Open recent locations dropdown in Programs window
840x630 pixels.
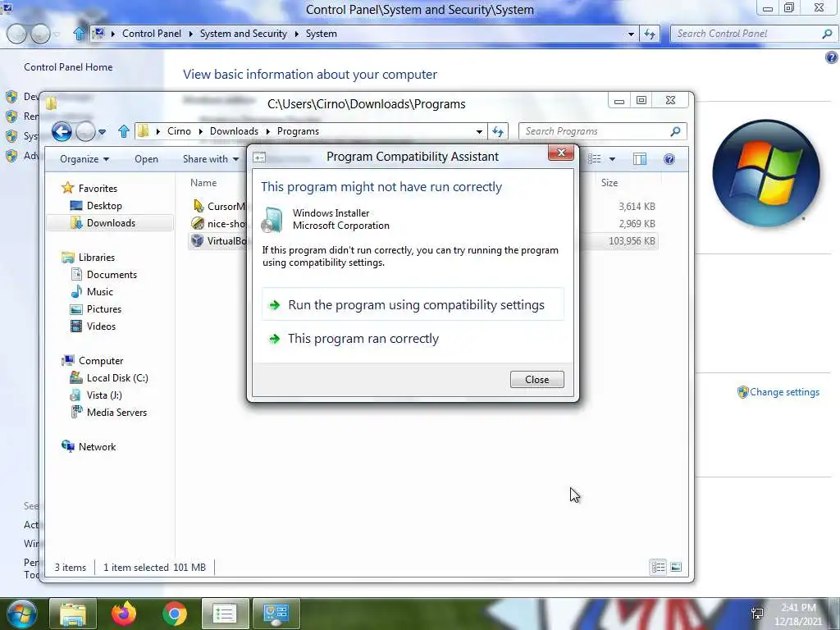click(103, 132)
